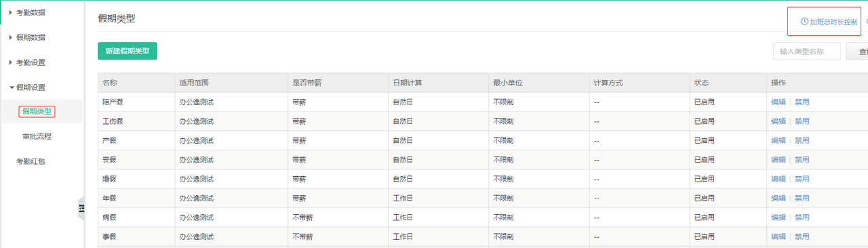Disable the 病假 leave type
This screenshot has height=248, width=868.
tap(802, 218)
